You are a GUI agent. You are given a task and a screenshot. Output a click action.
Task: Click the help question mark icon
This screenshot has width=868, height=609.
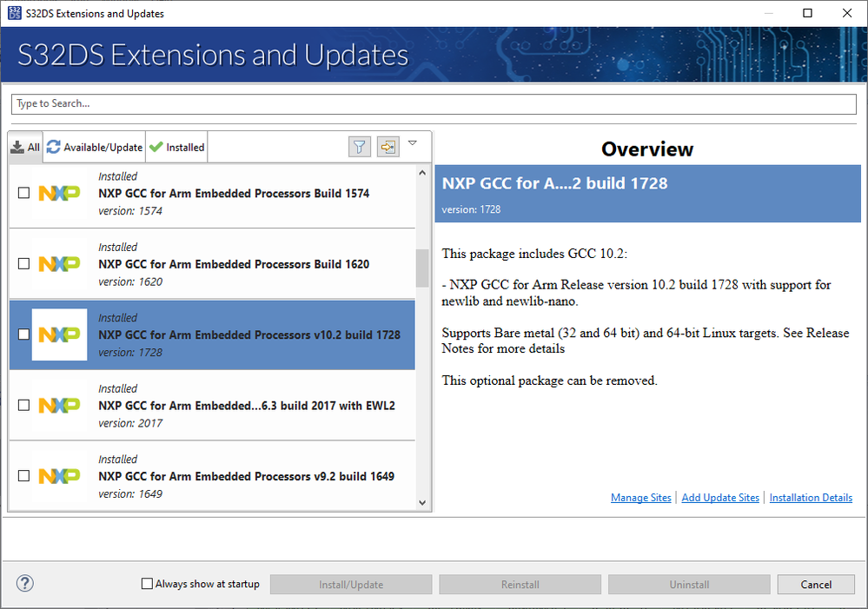pyautogui.click(x=25, y=583)
